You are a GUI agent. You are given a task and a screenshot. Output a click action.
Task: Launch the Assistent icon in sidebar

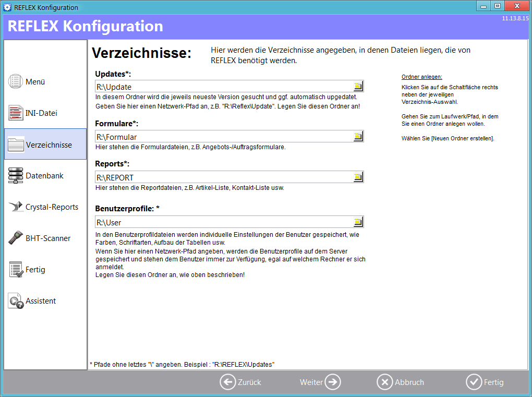pos(16,300)
